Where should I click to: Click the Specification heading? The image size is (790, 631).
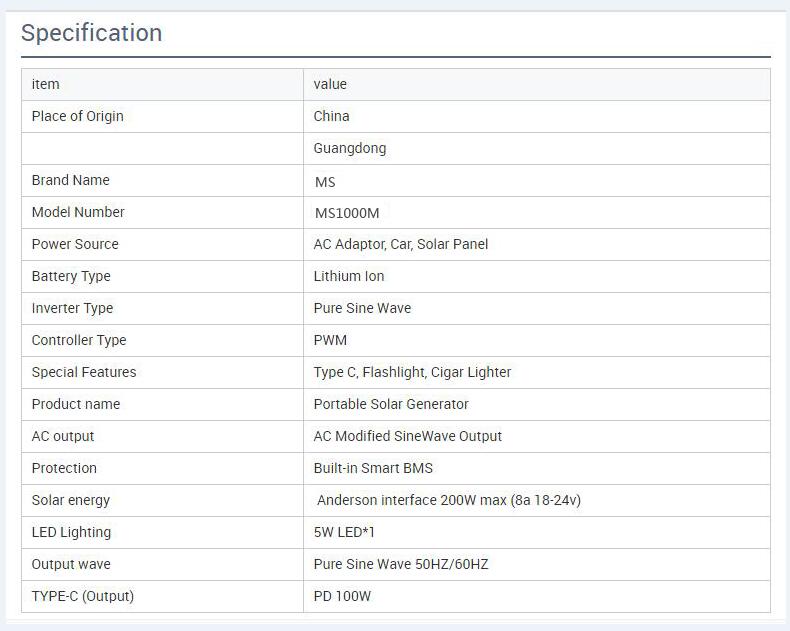pyautogui.click(x=92, y=33)
